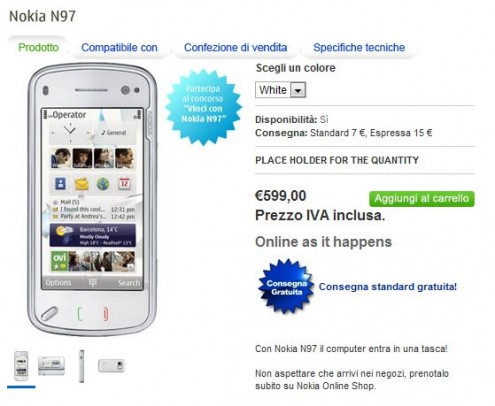Open Confezione di vendita tab
Screen dimensions: 495x406
235,47
